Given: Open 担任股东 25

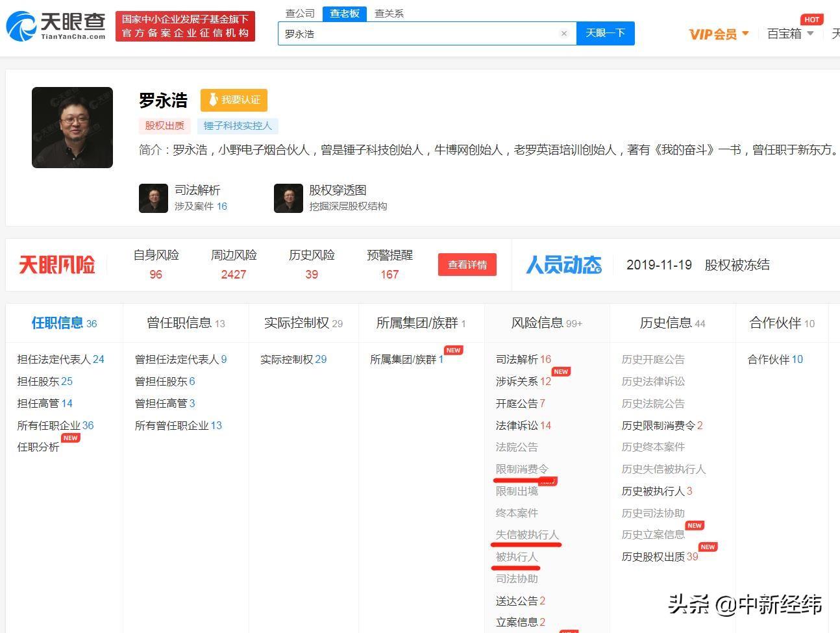Looking at the screenshot, I should pos(45,382).
